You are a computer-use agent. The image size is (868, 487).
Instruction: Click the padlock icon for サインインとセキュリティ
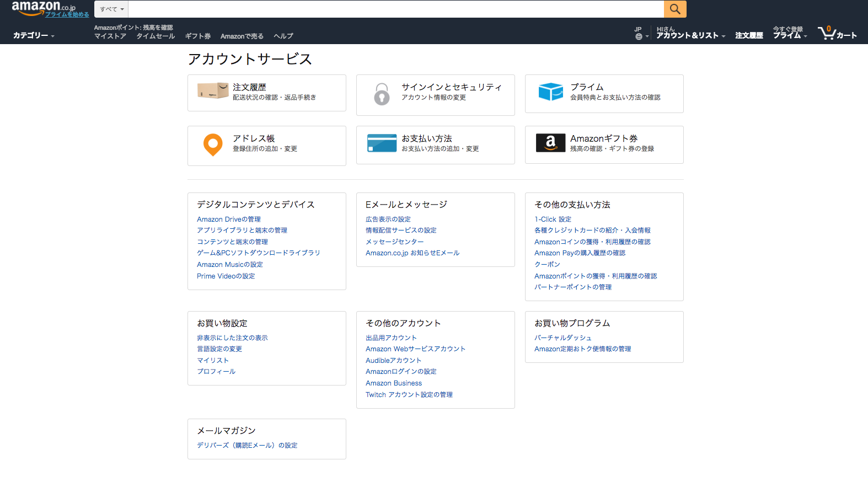coord(382,94)
